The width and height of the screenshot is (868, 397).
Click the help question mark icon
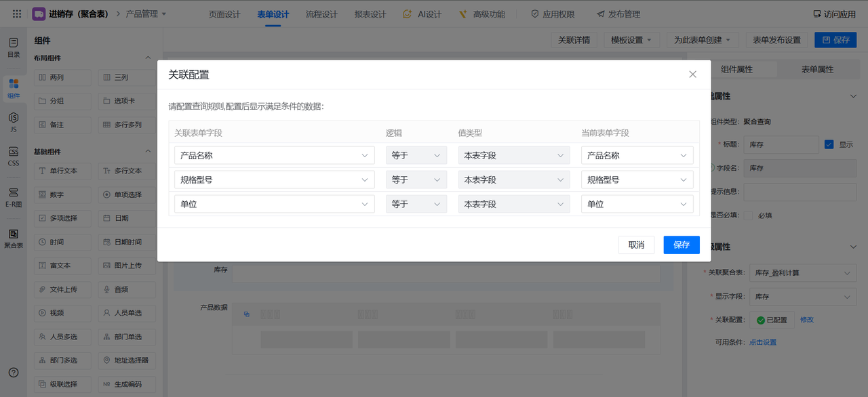click(x=14, y=372)
